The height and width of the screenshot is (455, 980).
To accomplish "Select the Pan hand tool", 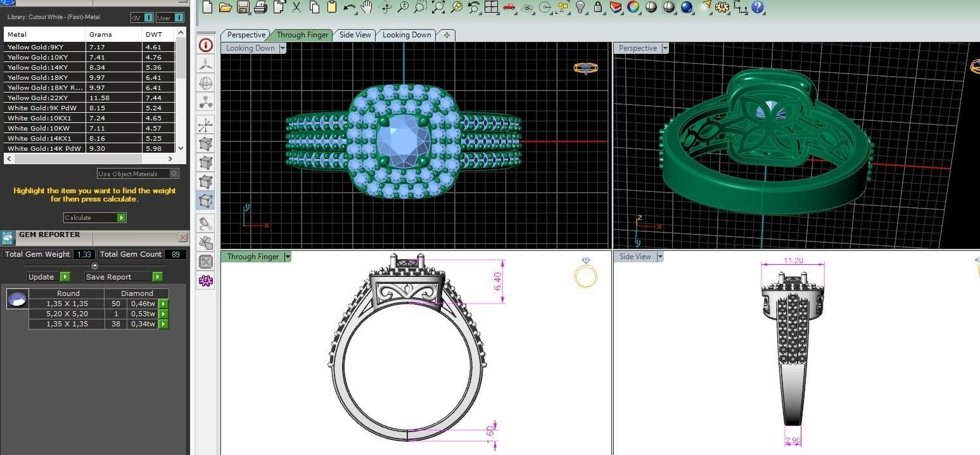I will [x=367, y=8].
